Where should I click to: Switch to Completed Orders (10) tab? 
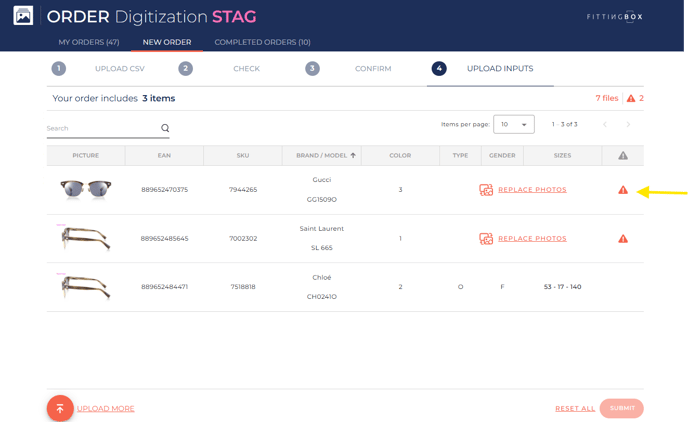click(x=262, y=42)
